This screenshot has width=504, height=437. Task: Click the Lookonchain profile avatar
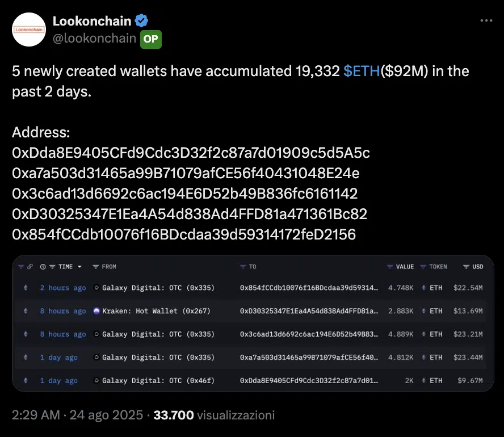click(28, 29)
